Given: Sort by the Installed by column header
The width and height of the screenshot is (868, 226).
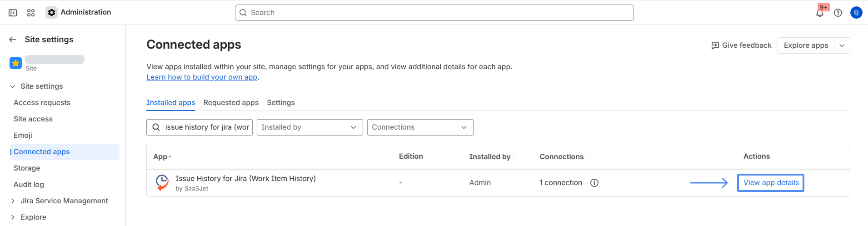Looking at the screenshot, I should (x=491, y=157).
